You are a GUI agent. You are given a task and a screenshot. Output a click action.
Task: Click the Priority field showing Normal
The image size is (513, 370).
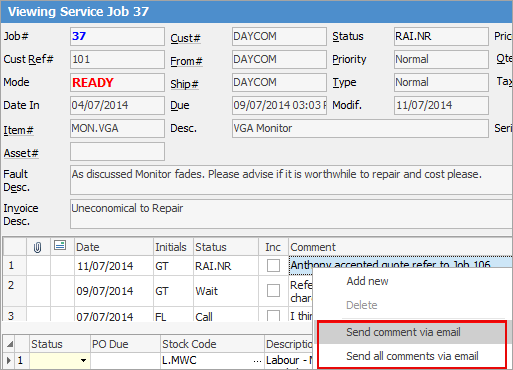click(441, 59)
